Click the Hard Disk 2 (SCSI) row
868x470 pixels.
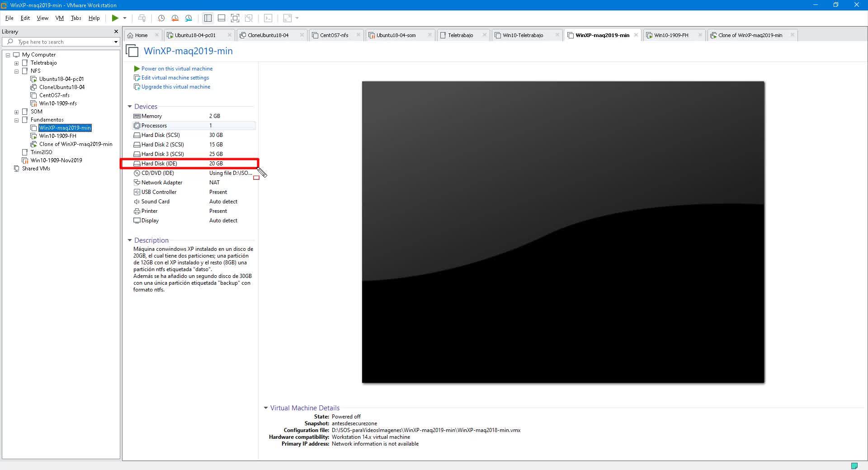click(194, 145)
